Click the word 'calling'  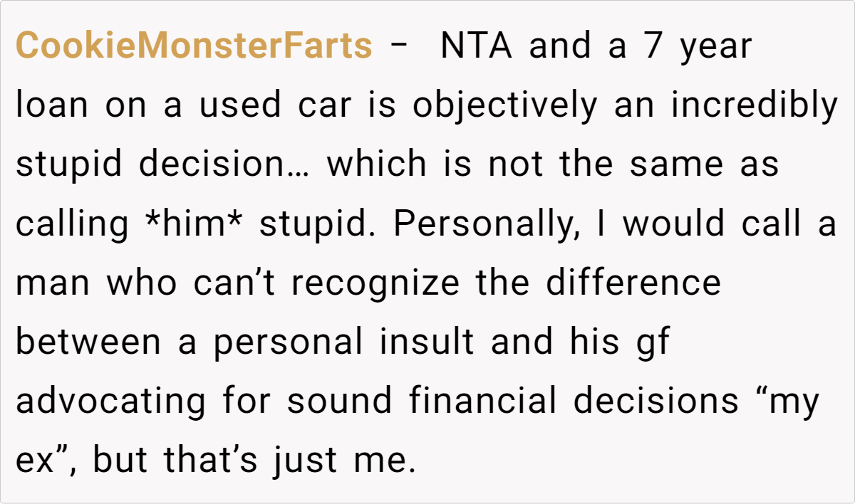pyautogui.click(x=71, y=224)
